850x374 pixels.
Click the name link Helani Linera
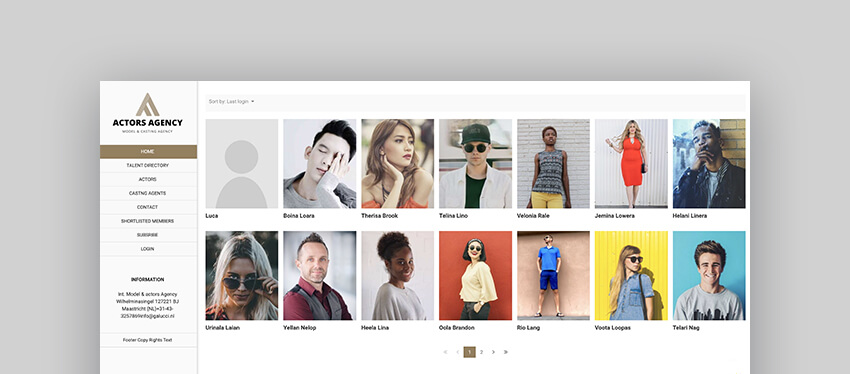click(x=690, y=216)
